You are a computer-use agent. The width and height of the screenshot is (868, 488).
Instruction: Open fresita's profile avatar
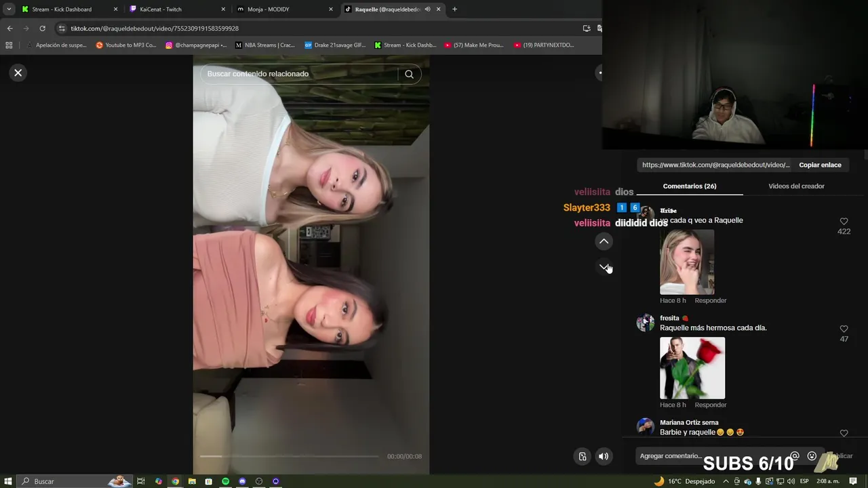(645, 323)
